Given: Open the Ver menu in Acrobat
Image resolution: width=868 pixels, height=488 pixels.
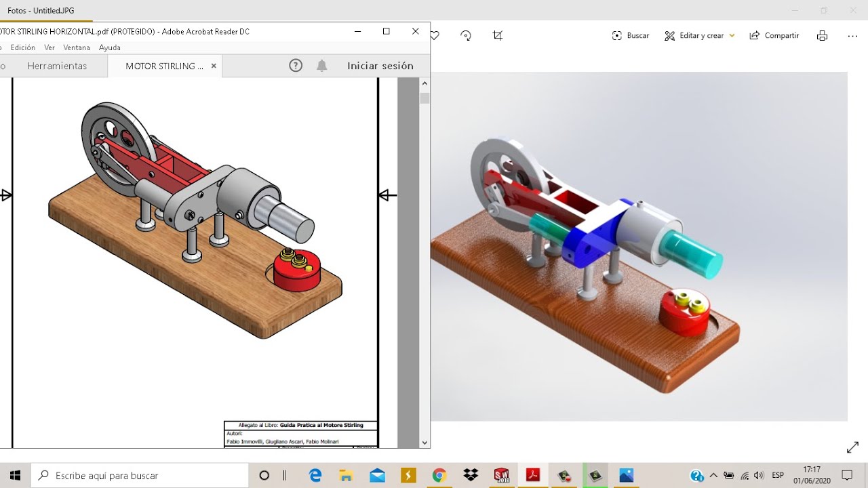Looking at the screenshot, I should click(50, 47).
